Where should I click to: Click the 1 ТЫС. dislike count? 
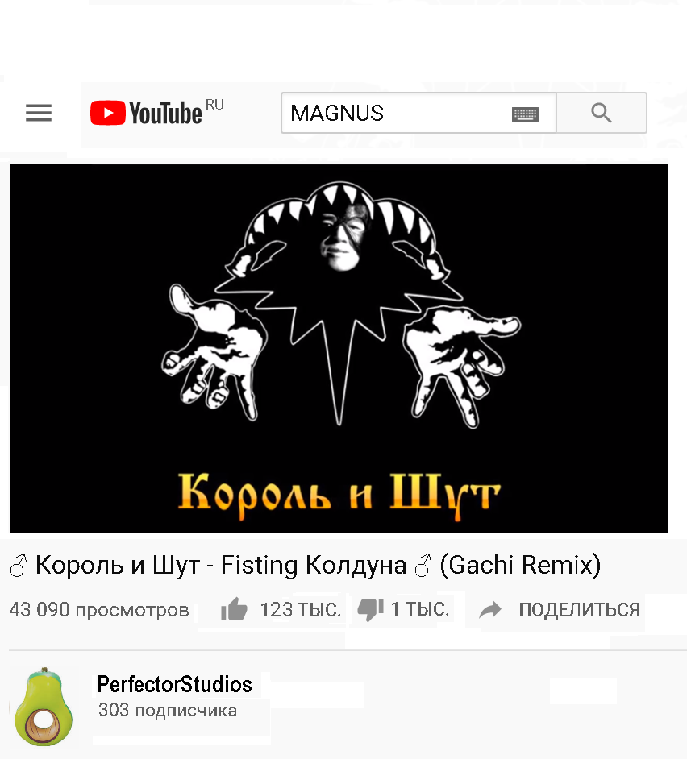pos(420,609)
